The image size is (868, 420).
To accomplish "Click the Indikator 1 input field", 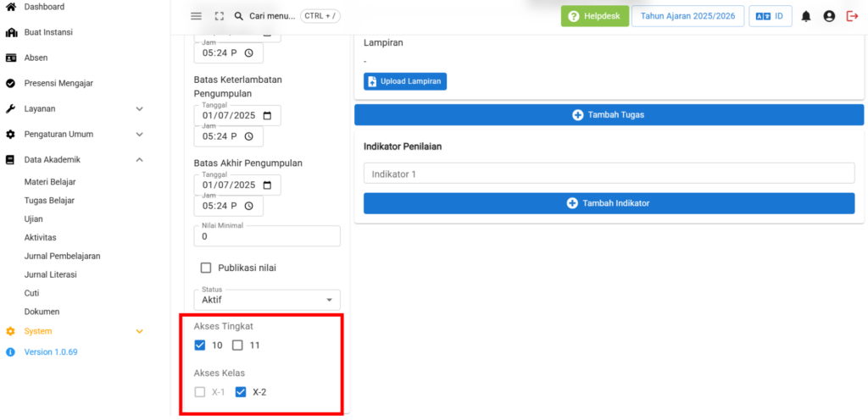I will pyautogui.click(x=609, y=174).
